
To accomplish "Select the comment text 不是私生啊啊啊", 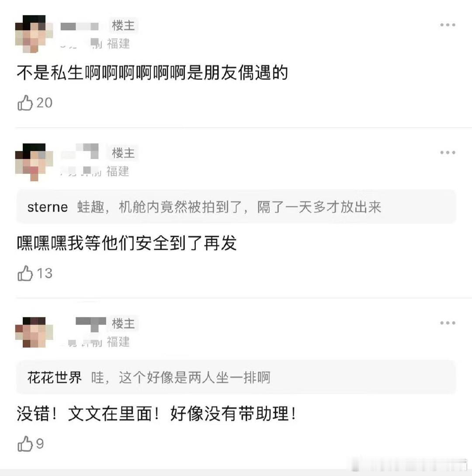I will (x=152, y=72).
